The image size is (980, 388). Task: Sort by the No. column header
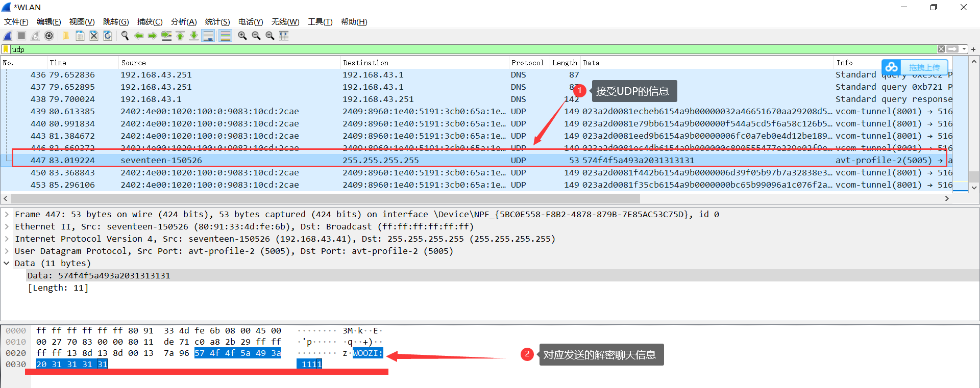pyautogui.click(x=23, y=63)
